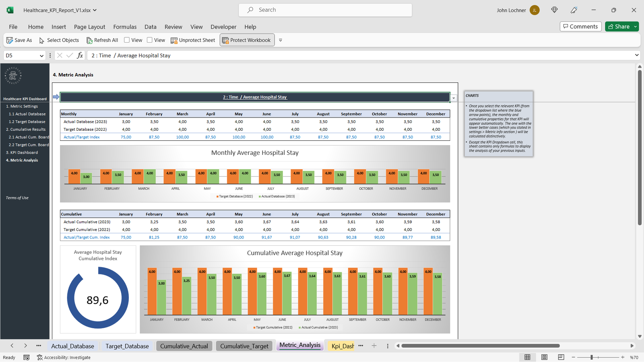
Task: Switch to Page Break Preview view
Action: pos(561,357)
